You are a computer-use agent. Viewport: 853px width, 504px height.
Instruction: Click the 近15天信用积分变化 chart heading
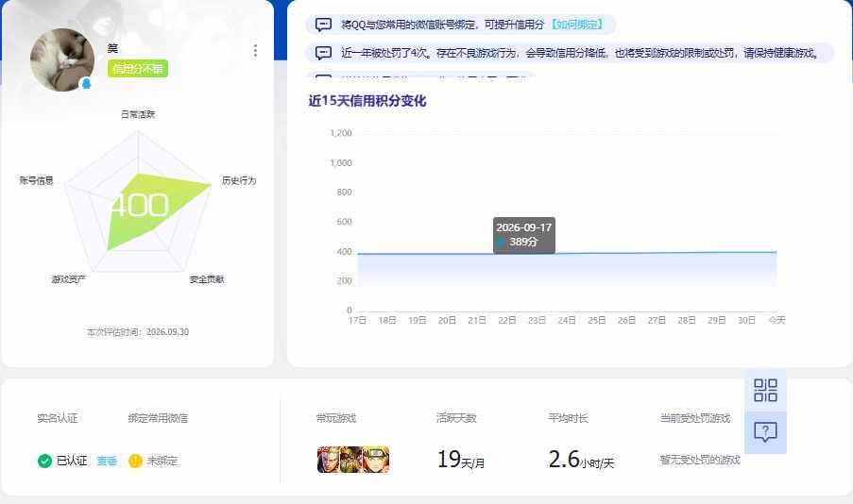pyautogui.click(x=367, y=101)
